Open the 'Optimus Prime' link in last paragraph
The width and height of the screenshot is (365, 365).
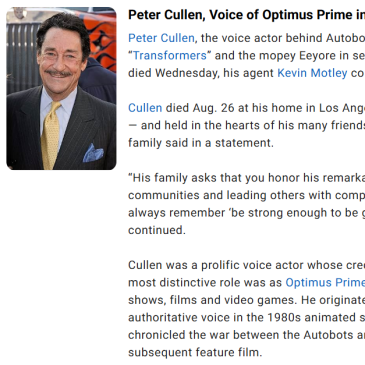325,282
